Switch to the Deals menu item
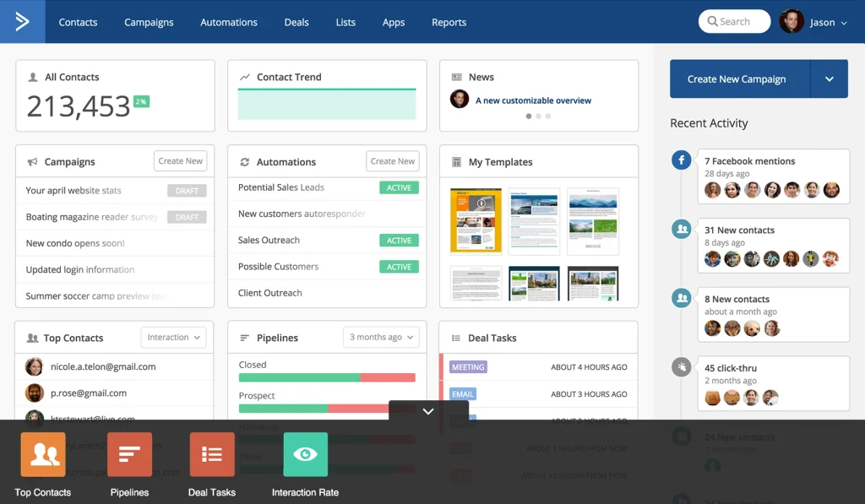Image resolution: width=865 pixels, height=504 pixels. 296,22
